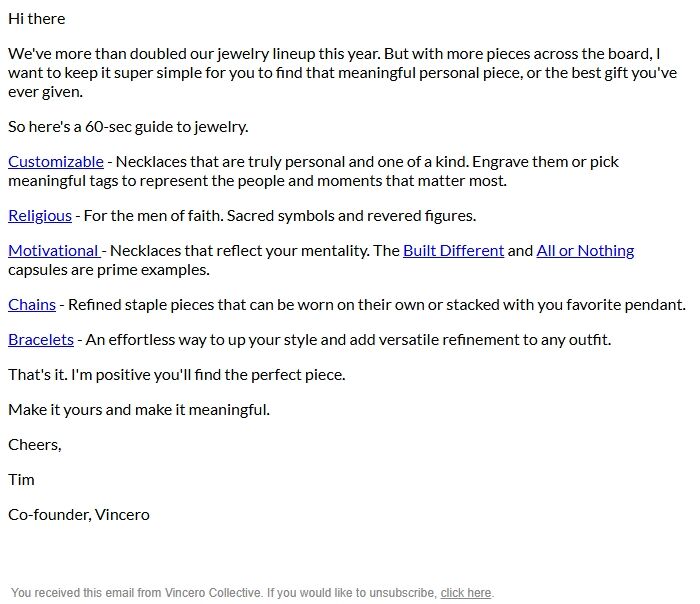The width and height of the screenshot is (700, 604).
Task: Click the 'Hi there' greeting text
Action: coord(36,19)
